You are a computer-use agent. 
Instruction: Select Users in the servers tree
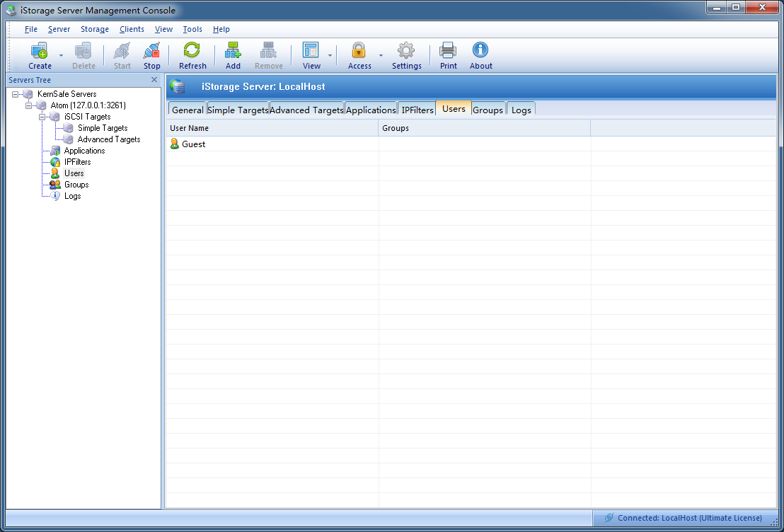pyautogui.click(x=74, y=173)
